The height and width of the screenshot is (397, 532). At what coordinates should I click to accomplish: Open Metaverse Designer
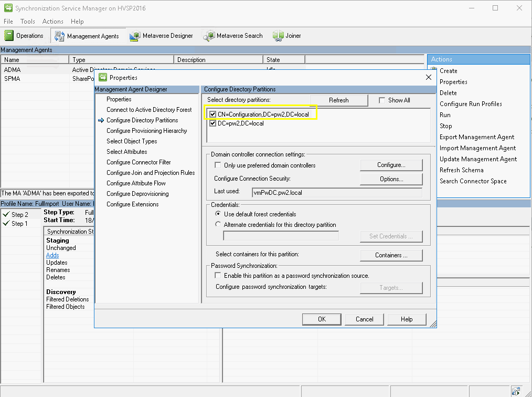161,36
